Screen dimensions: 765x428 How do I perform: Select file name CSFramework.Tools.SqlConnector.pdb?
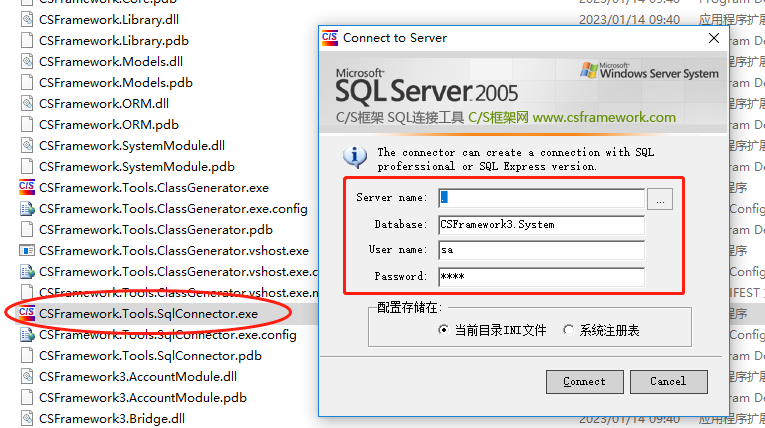150,355
